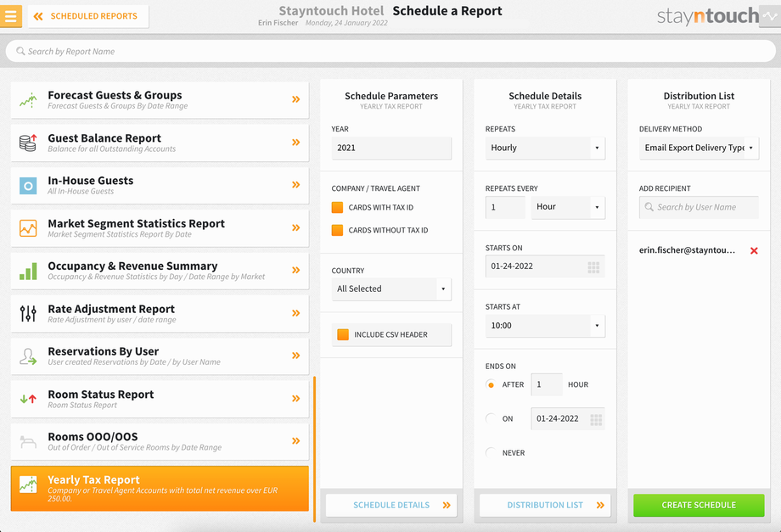The image size is (781, 532).
Task: Open the Starts On calendar picker icon
Action: click(593, 266)
